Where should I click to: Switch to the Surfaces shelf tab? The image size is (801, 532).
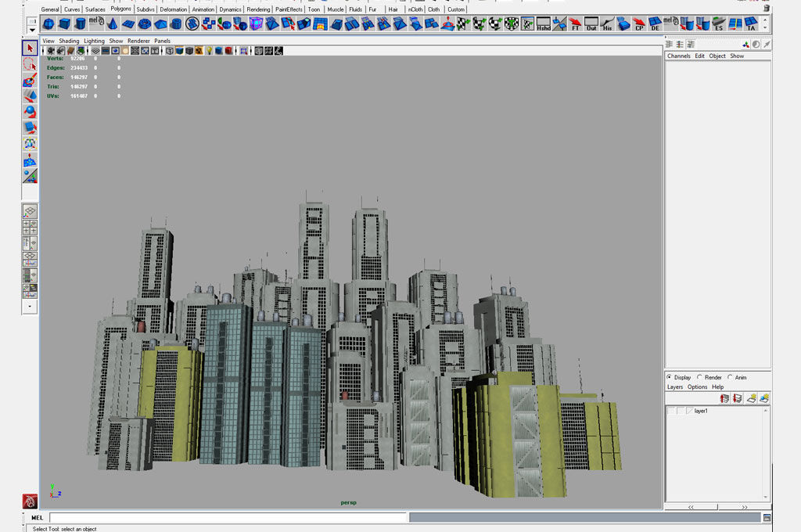(95, 9)
